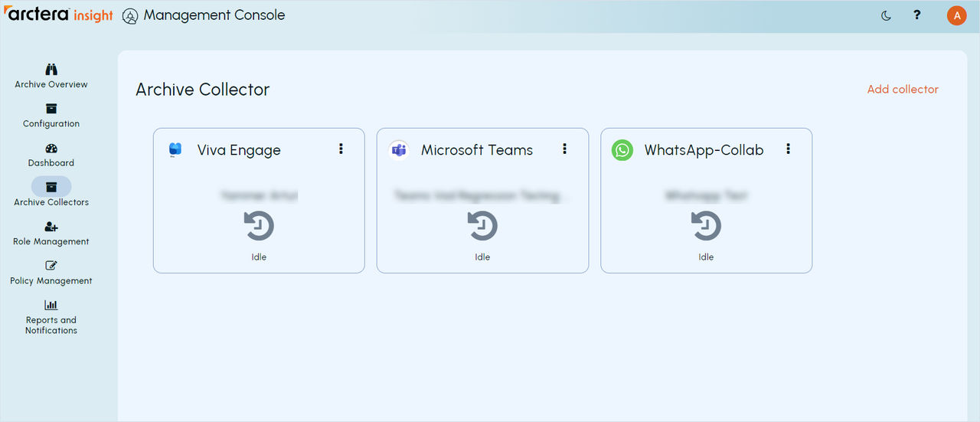Click the WhatsApp-Collab card title
The image size is (980, 422).
click(704, 150)
